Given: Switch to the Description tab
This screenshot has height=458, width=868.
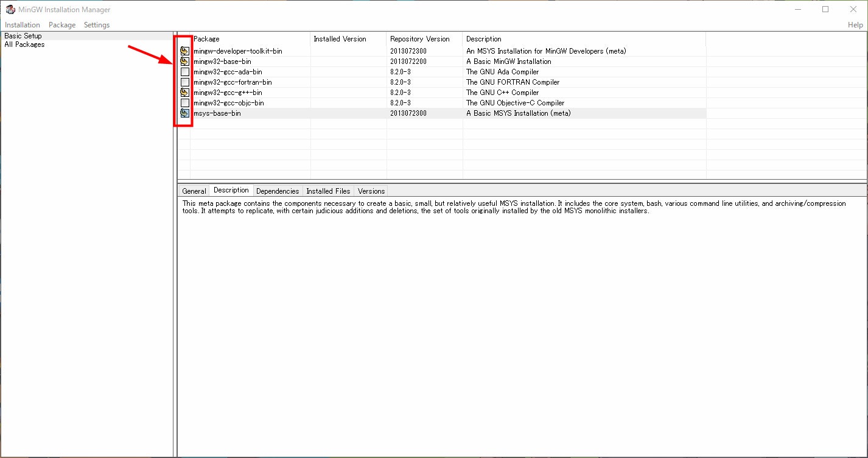Looking at the screenshot, I should click(x=231, y=190).
